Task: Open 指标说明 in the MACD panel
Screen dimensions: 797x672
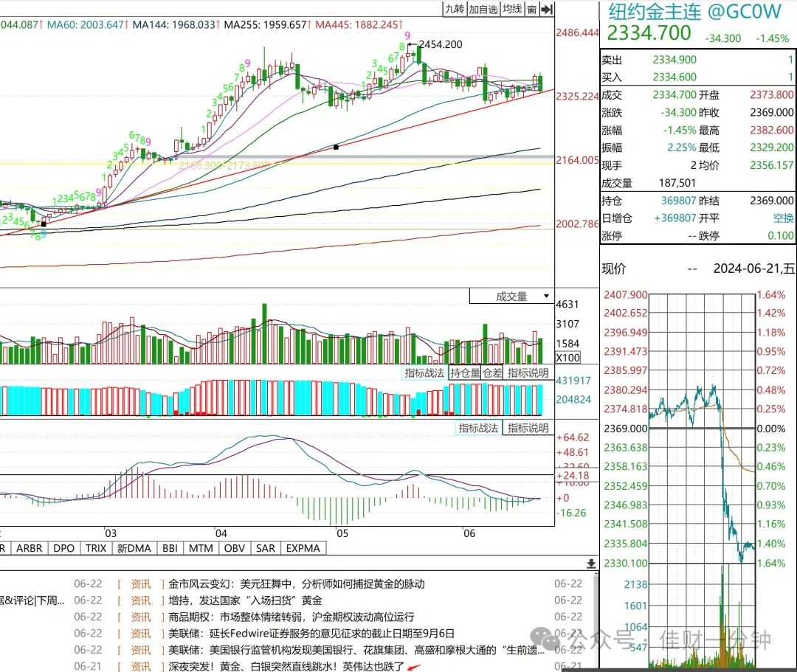Action: pyautogui.click(x=528, y=428)
